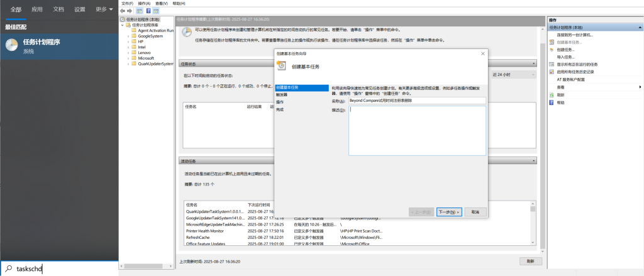
Task: Select the GoogleSystem folder icon
Action: pyautogui.click(x=134, y=36)
